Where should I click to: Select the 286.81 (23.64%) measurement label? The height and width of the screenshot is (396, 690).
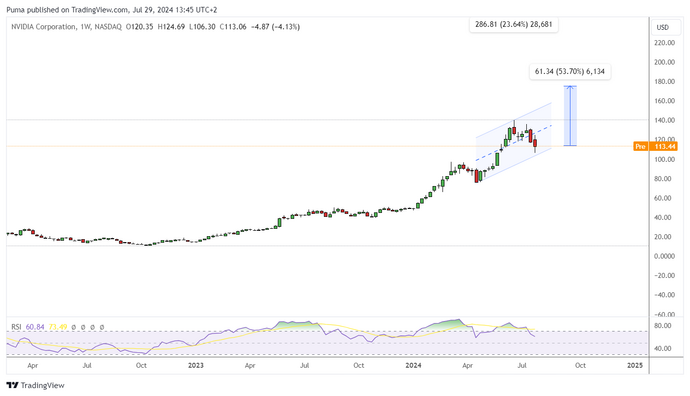coord(514,24)
